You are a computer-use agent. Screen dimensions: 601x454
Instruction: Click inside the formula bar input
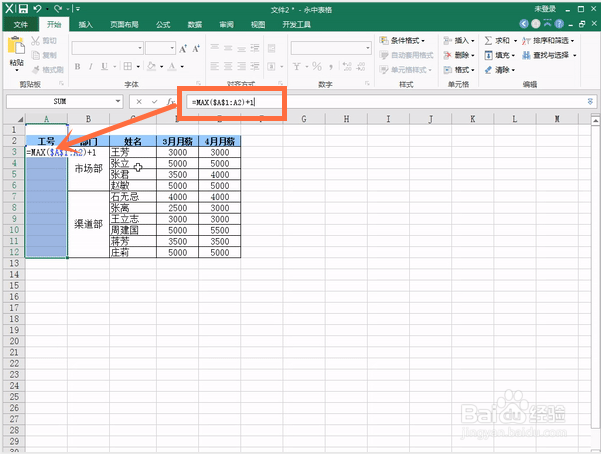point(387,102)
